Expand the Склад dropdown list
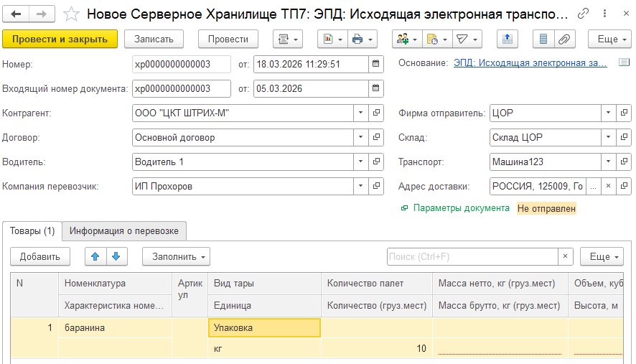 coord(609,137)
